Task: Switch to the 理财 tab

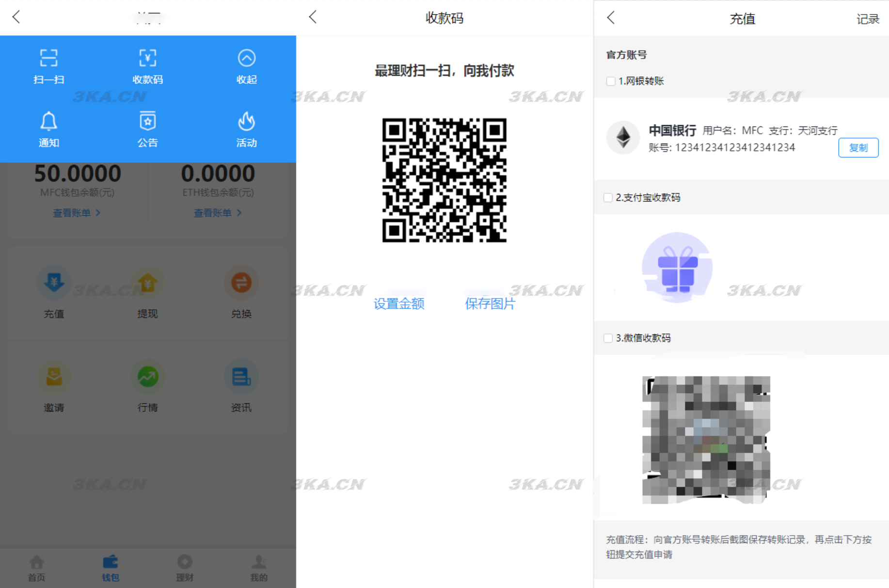Action: coord(185,568)
